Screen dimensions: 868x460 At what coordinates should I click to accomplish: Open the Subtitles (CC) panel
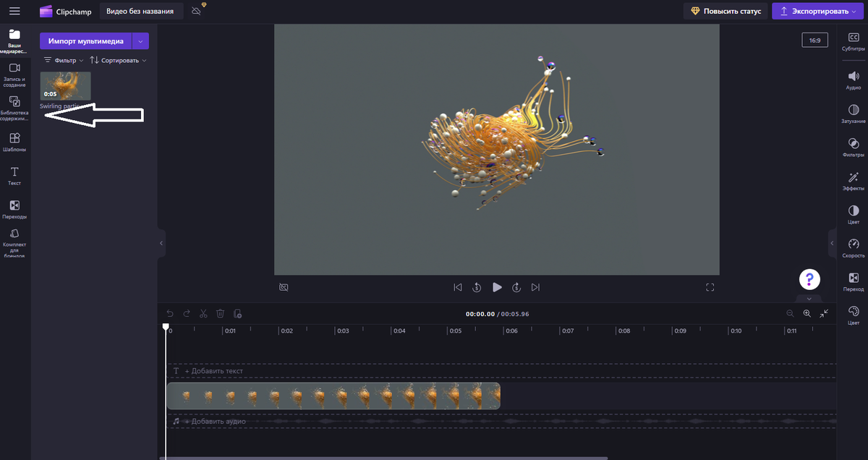853,41
